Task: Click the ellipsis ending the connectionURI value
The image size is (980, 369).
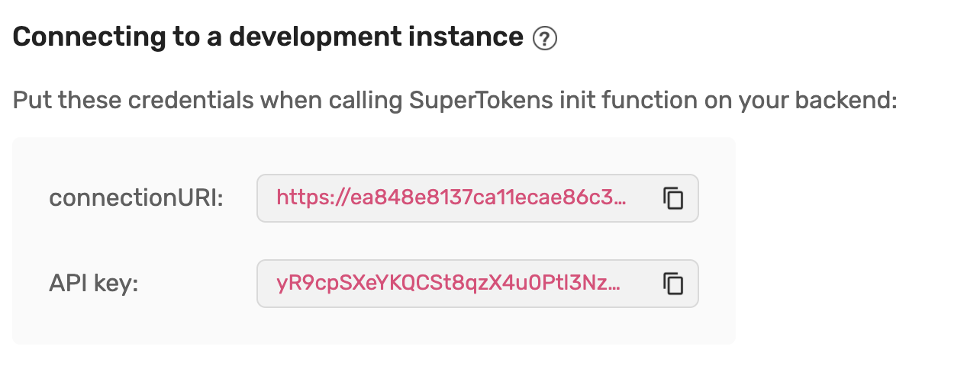Action: pyautogui.click(x=620, y=199)
